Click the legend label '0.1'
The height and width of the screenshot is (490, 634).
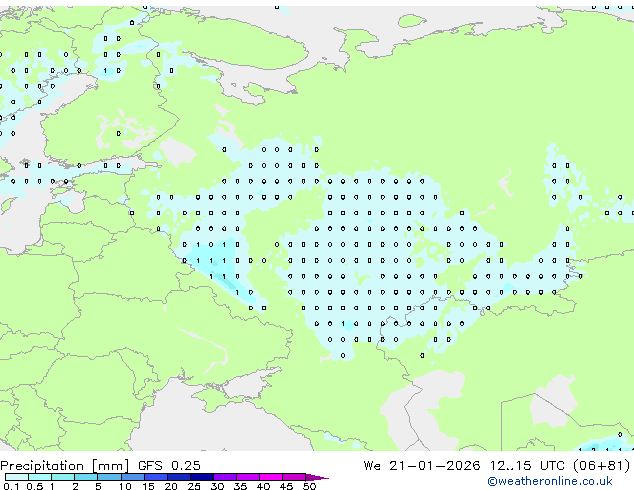click(11, 486)
